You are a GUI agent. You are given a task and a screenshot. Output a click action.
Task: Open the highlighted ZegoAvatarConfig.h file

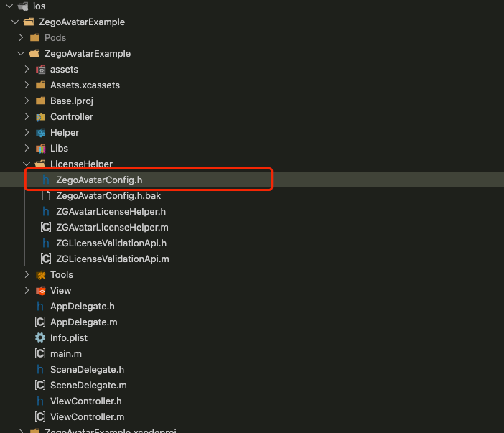[x=104, y=180]
